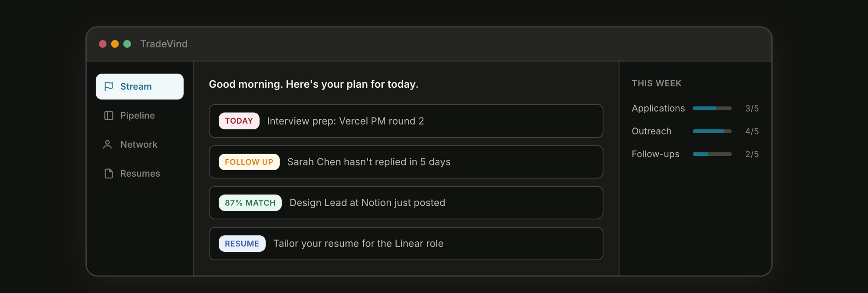
Task: Click the 87% MATCH badge
Action: click(x=250, y=203)
